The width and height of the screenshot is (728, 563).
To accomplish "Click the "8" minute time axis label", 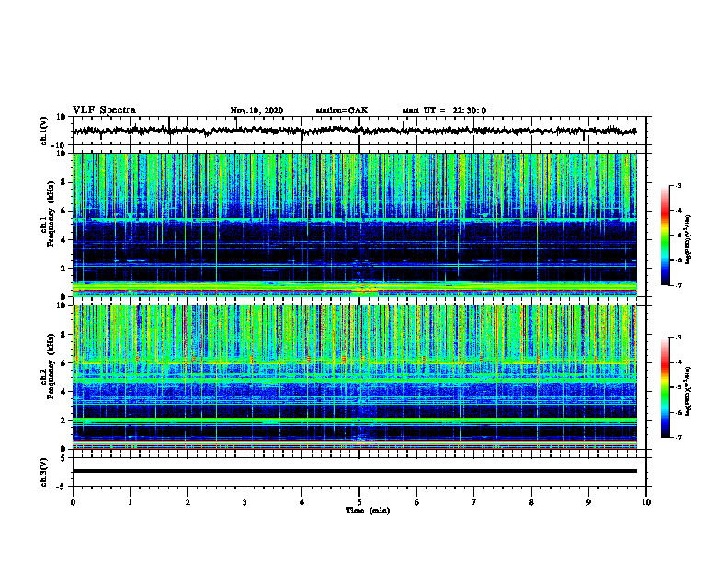I will pos(531,502).
